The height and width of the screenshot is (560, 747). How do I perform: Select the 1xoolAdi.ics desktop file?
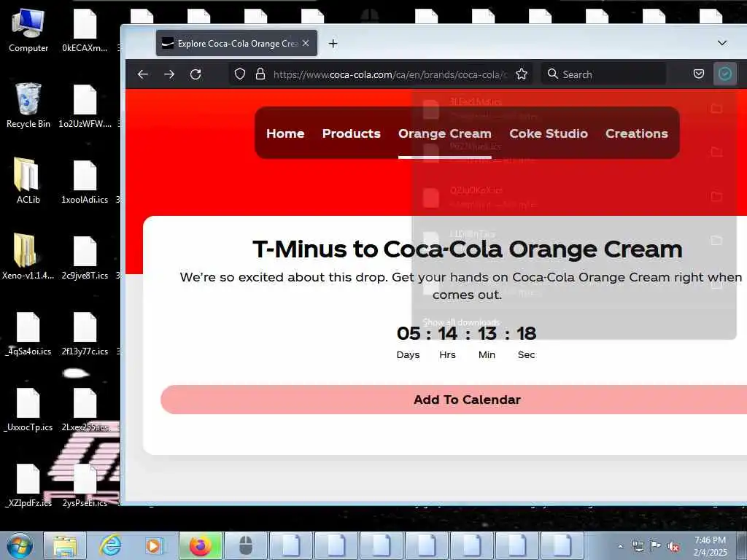pyautogui.click(x=85, y=182)
